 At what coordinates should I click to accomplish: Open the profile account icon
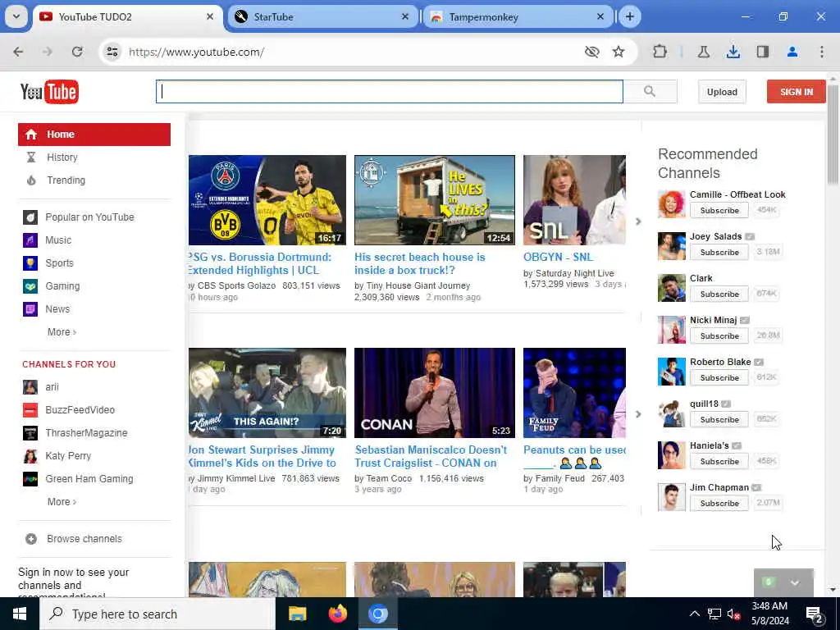792,52
